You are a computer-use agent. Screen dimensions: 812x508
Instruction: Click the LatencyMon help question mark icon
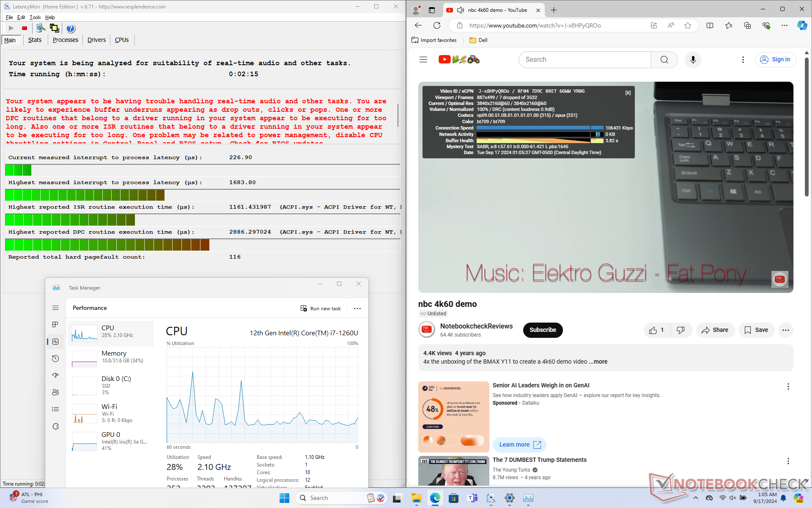pyautogui.click(x=71, y=28)
